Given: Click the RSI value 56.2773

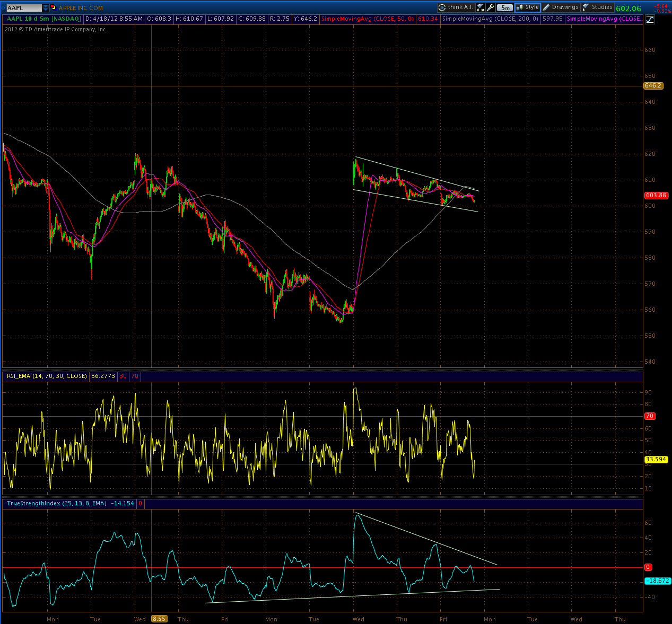Looking at the screenshot, I should (103, 376).
